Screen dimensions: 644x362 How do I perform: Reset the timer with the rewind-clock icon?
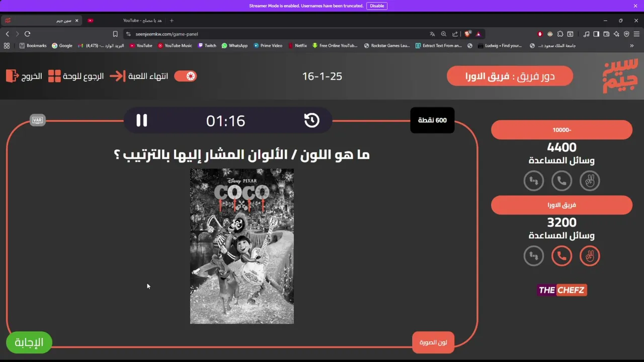point(311,120)
